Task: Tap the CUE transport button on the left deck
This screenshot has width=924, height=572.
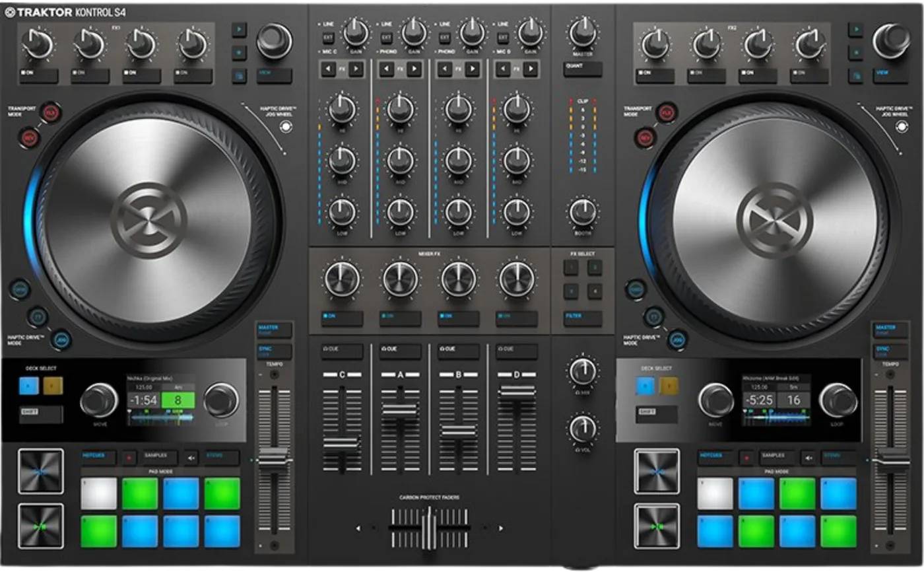Action: pos(41,471)
